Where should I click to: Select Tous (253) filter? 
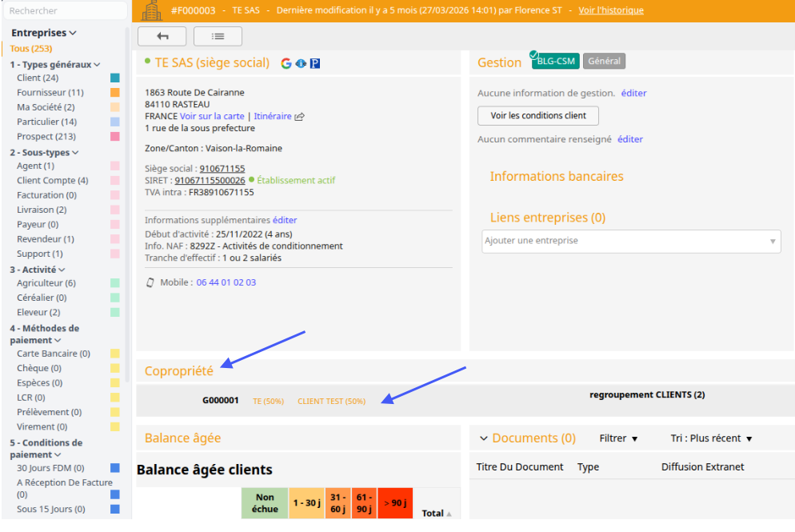tap(31, 49)
